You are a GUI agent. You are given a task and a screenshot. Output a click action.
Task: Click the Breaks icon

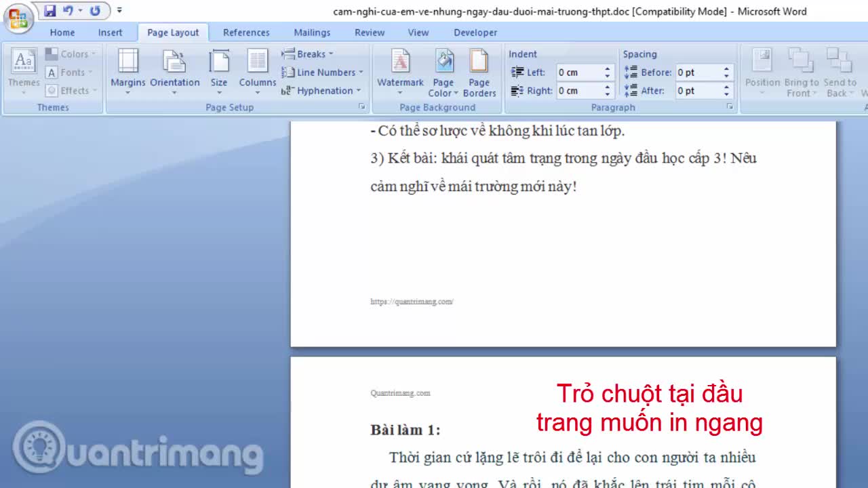click(x=288, y=54)
